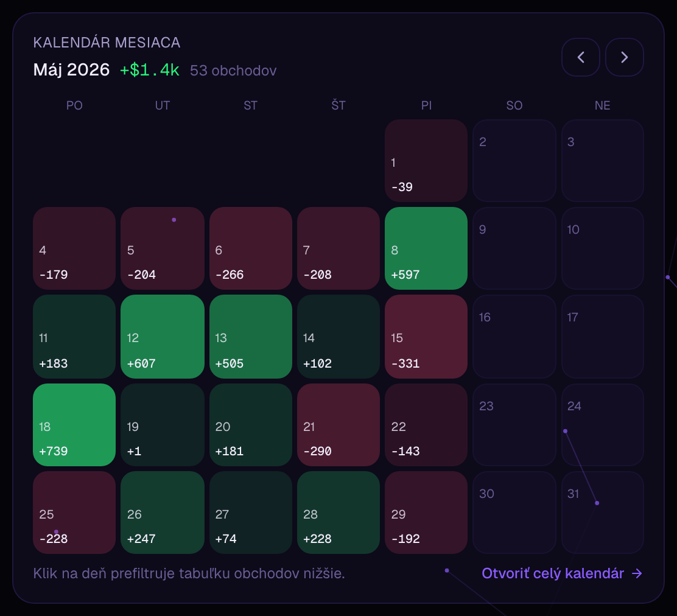This screenshot has width=677, height=616.
Task: Filter trades by May 5 (-204)
Action: [x=163, y=248]
